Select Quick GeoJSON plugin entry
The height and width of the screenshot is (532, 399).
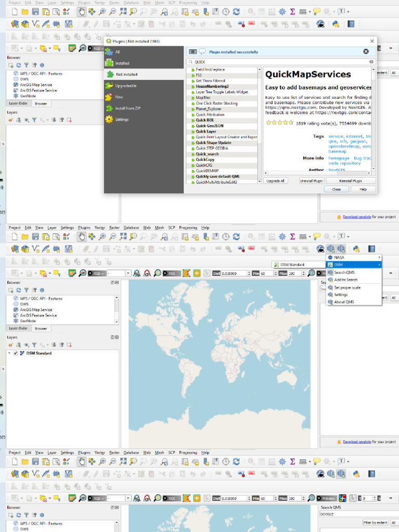tap(209, 126)
